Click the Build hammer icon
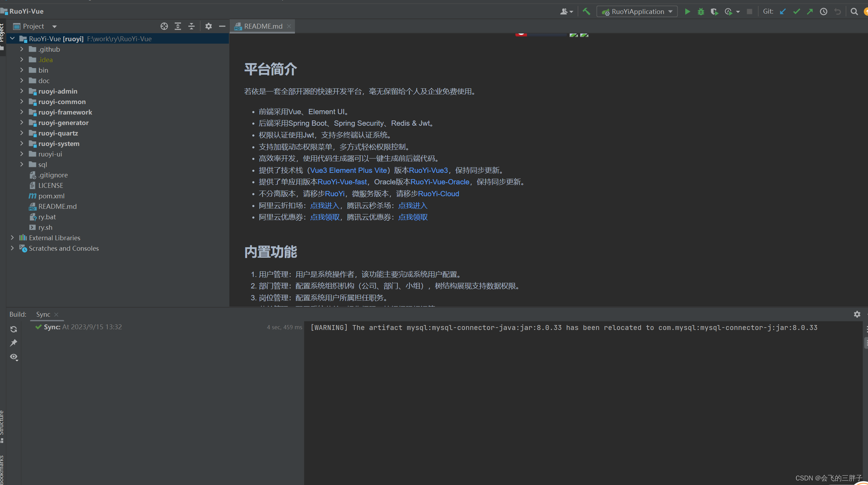The width and height of the screenshot is (868, 485). point(586,12)
